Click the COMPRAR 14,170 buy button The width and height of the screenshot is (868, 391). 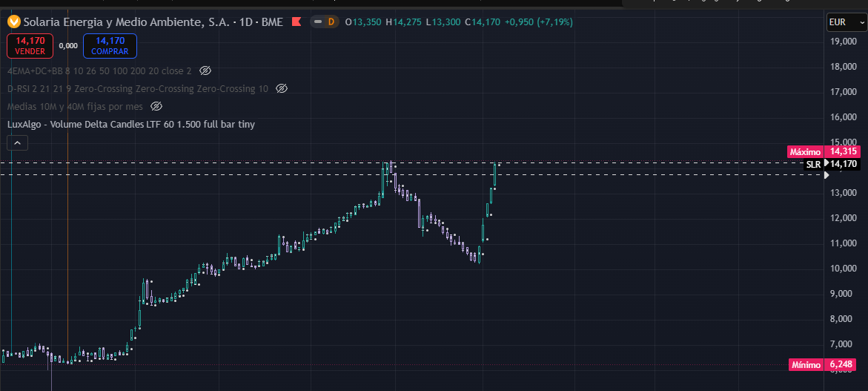[110, 46]
